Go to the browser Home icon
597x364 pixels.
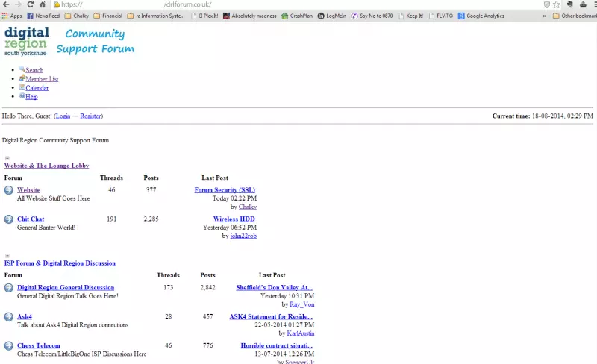43,4
